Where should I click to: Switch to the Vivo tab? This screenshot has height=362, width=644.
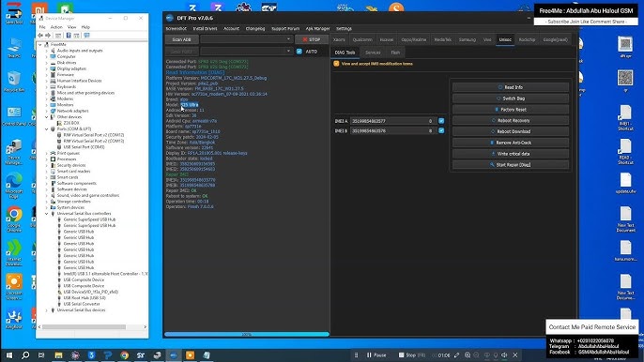(487, 39)
